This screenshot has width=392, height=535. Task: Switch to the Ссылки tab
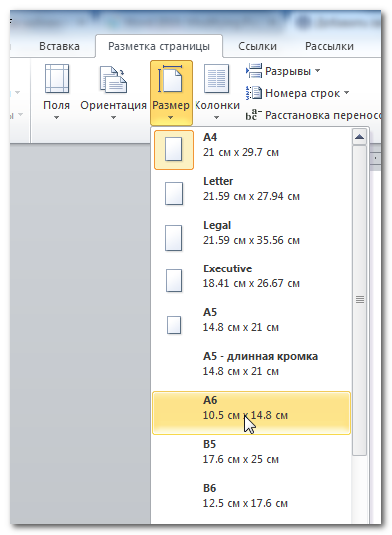coord(257,46)
